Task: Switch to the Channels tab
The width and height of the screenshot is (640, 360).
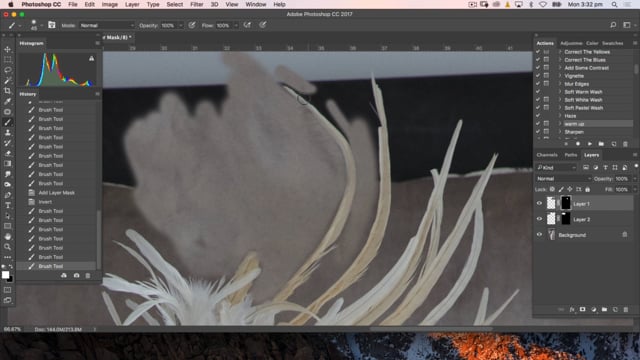Action: pyautogui.click(x=547, y=155)
